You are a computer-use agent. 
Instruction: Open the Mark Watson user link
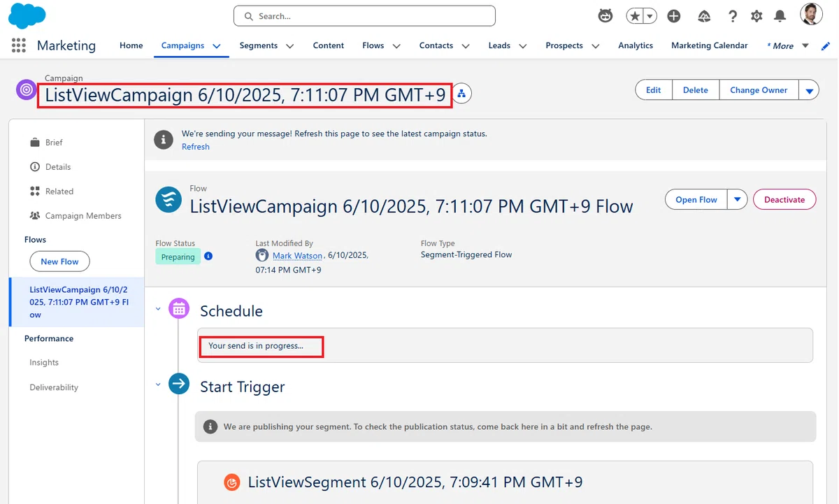298,256
